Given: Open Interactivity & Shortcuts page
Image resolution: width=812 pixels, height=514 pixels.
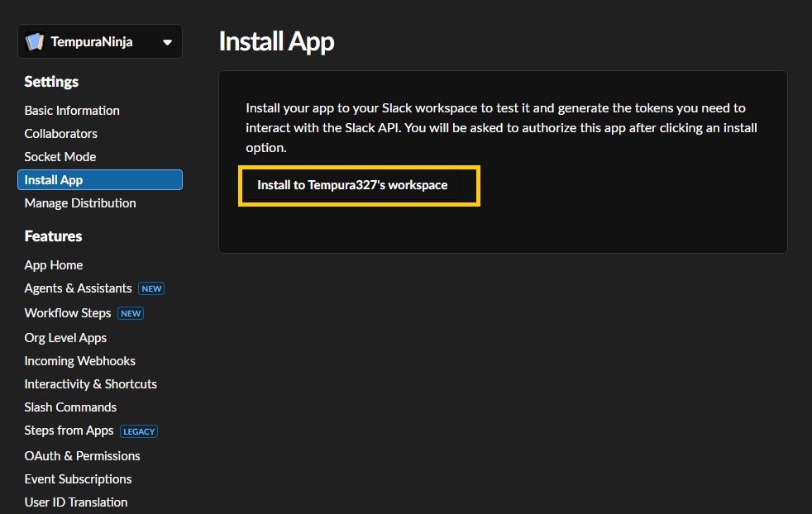Looking at the screenshot, I should (x=91, y=384).
